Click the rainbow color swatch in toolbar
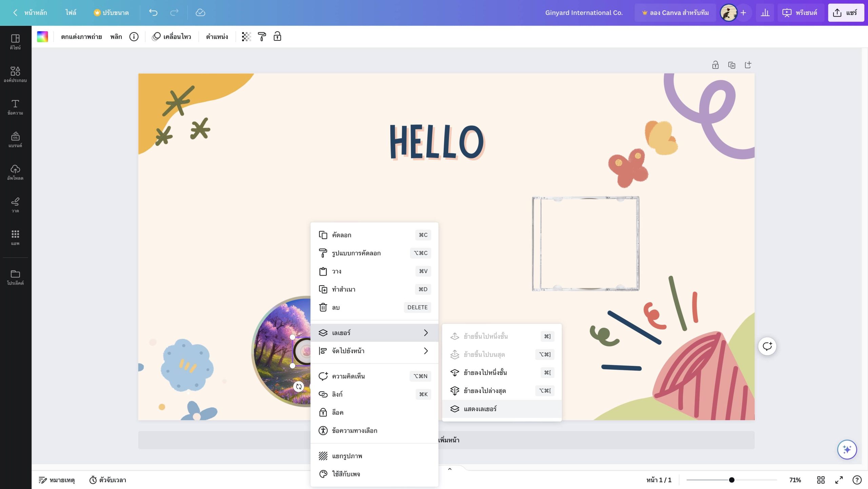 42,37
